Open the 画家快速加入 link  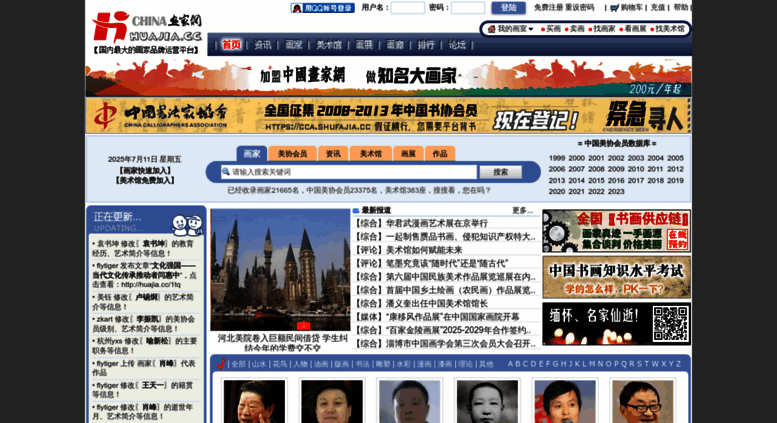pos(145,170)
